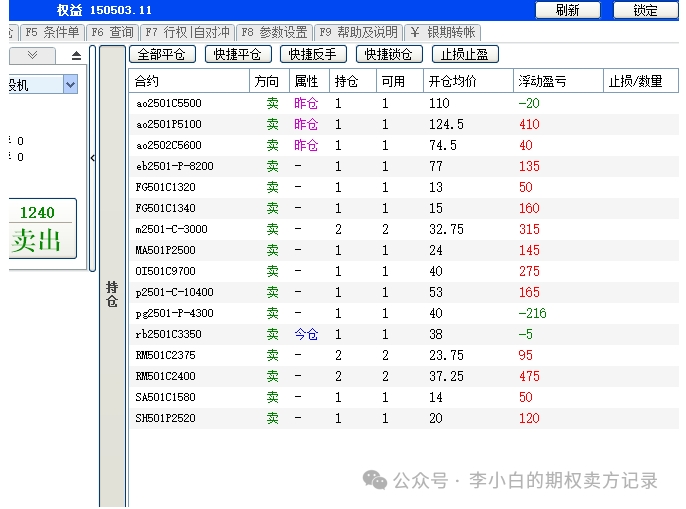Viewport: 686px width, 509px height.
Task: Select the FG501C1320 position row
Action: click(404, 187)
